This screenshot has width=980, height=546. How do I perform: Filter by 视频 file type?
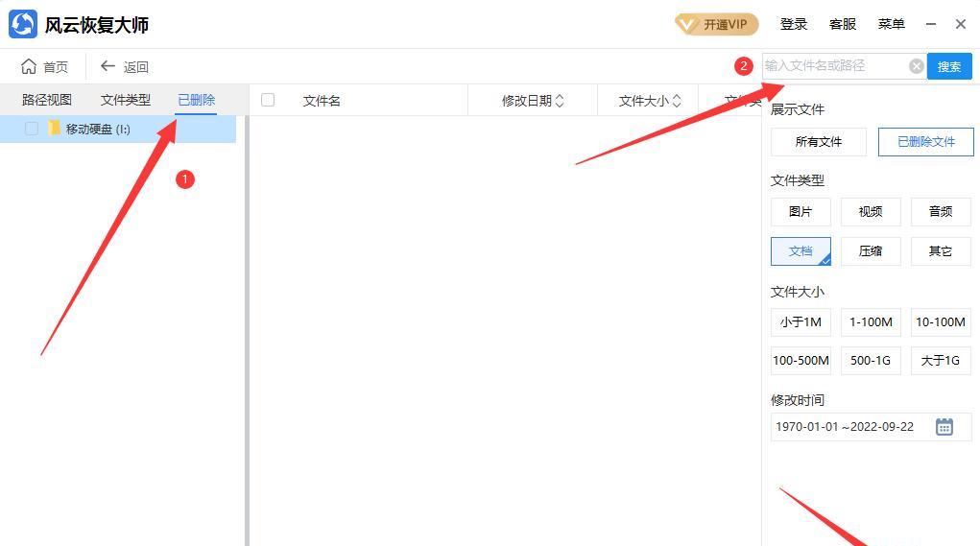click(x=871, y=212)
